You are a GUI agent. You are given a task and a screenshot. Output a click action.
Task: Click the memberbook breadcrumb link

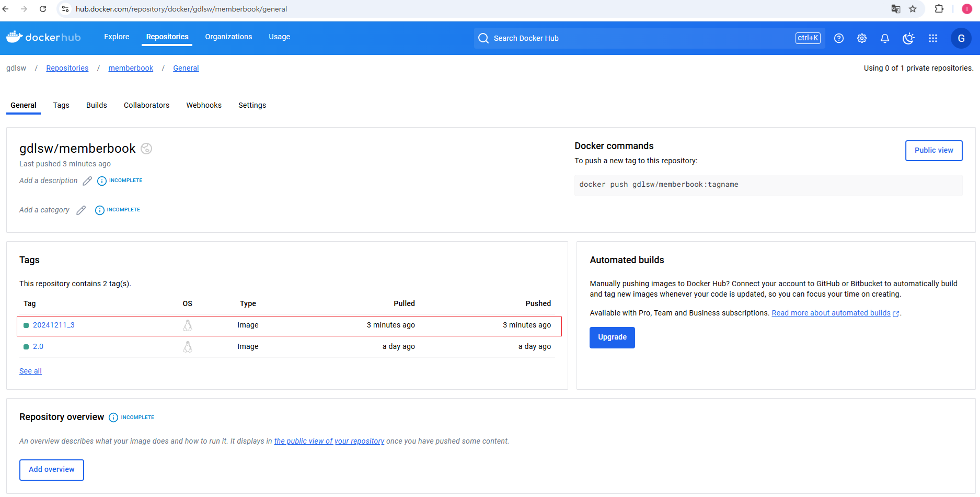click(131, 68)
